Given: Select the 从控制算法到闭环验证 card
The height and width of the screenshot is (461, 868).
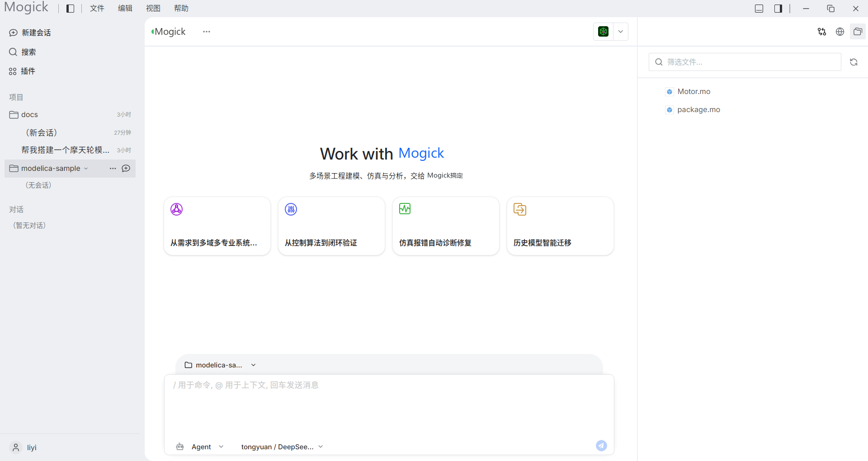Looking at the screenshot, I should [x=331, y=226].
